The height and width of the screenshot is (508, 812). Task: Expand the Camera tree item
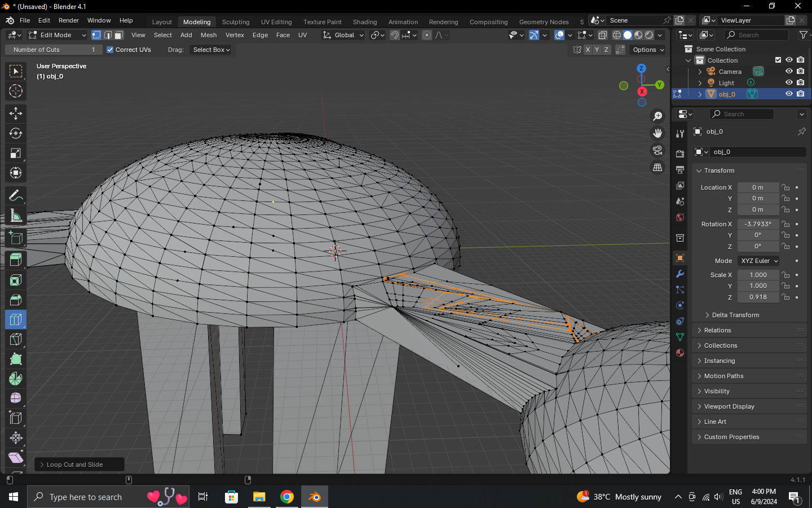700,72
